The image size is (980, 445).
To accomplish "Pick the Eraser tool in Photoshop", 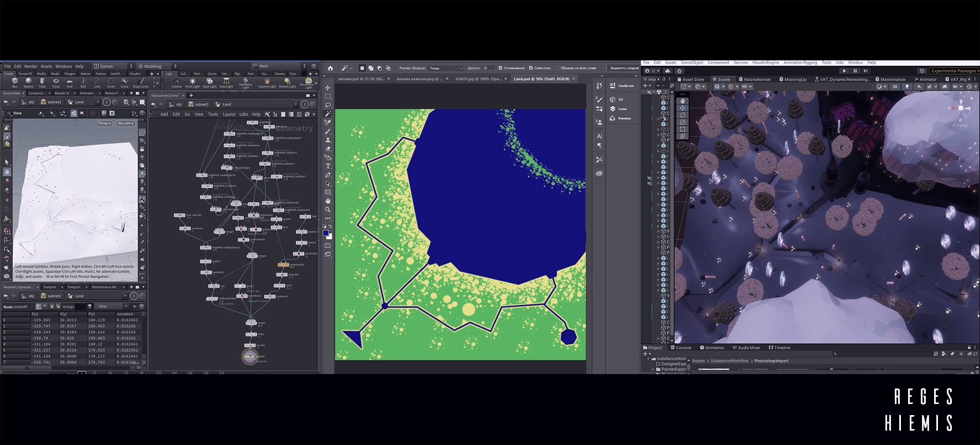I will [x=328, y=148].
